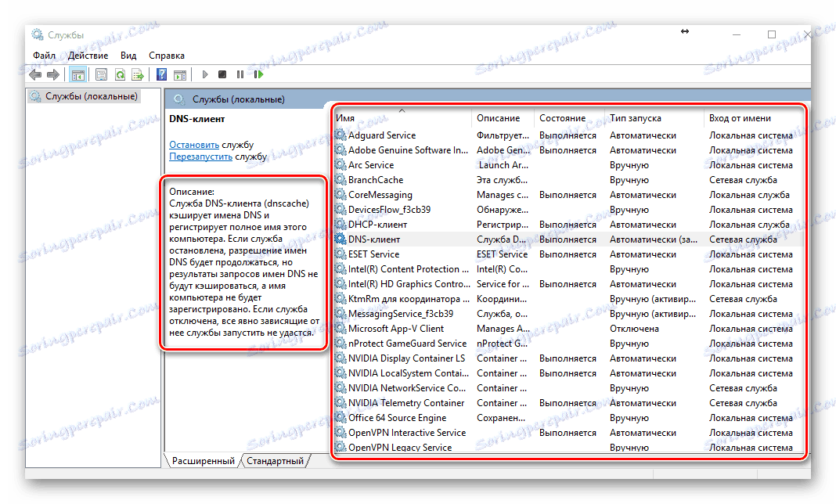Click the Start service play icon

coord(205,74)
